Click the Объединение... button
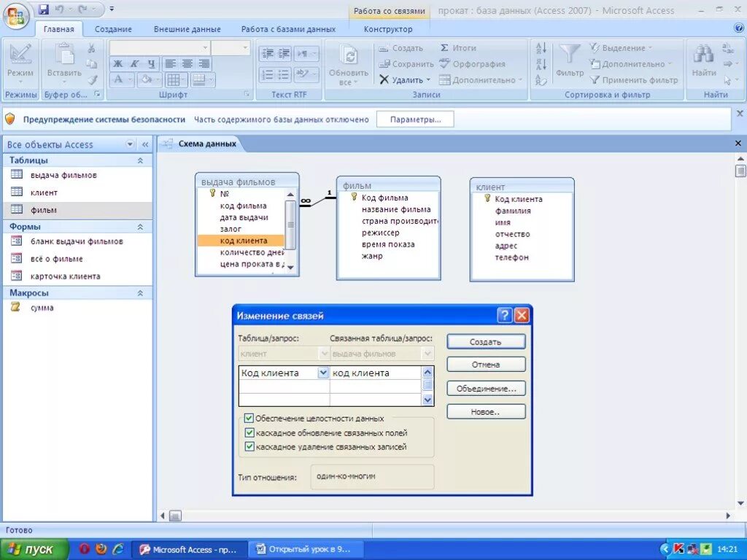This screenshot has width=747, height=560. [x=486, y=388]
